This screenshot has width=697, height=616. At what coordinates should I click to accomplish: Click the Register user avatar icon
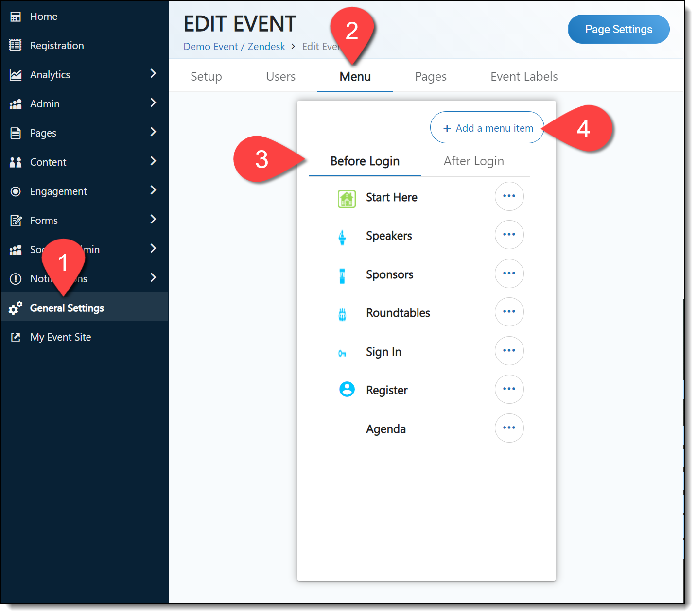click(347, 390)
